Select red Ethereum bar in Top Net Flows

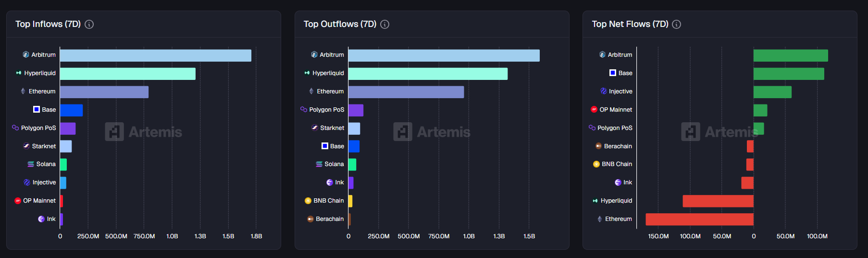699,219
